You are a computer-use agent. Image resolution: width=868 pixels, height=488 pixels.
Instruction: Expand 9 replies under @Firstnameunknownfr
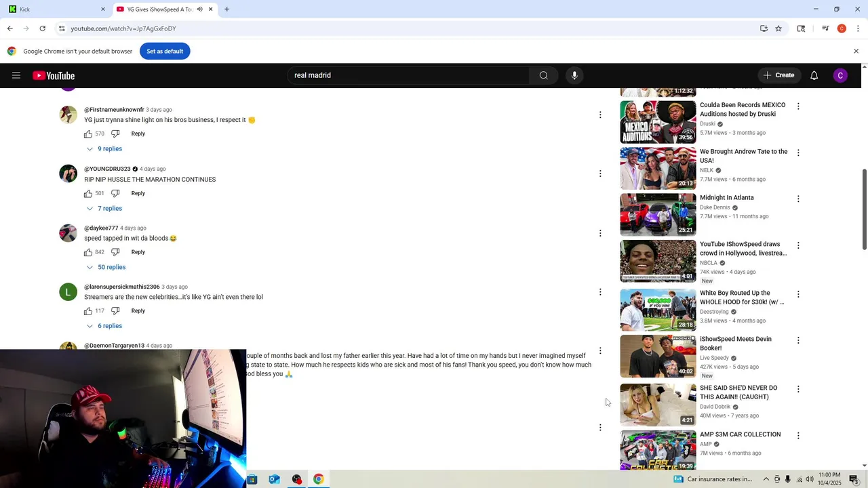point(104,149)
